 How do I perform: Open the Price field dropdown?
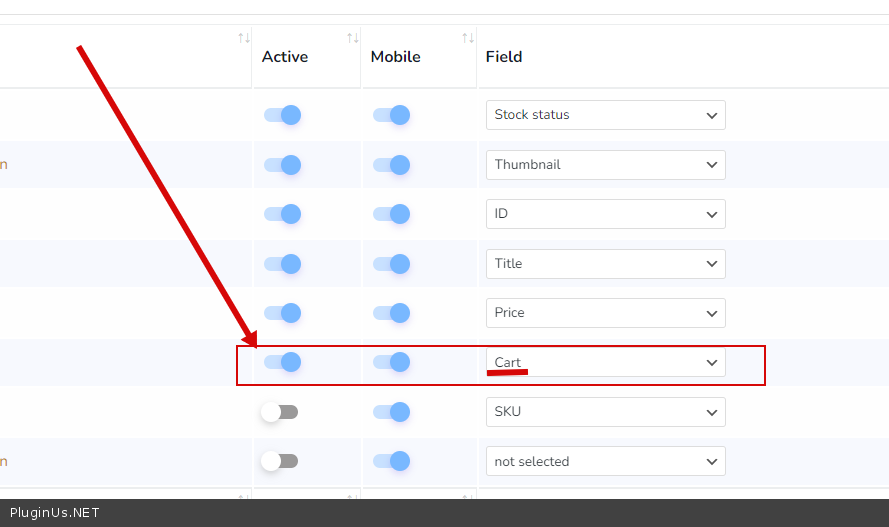[x=605, y=313]
